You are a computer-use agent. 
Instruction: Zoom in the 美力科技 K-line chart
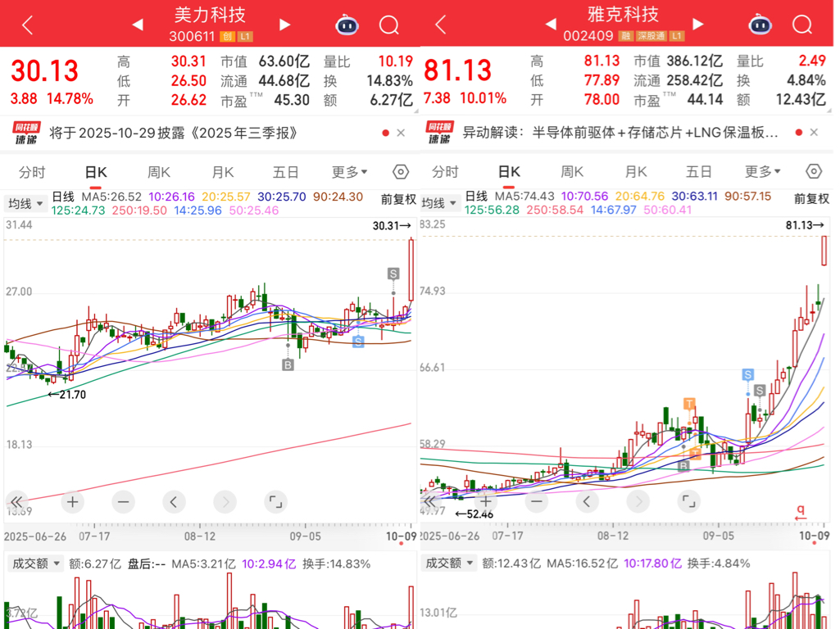[72, 502]
